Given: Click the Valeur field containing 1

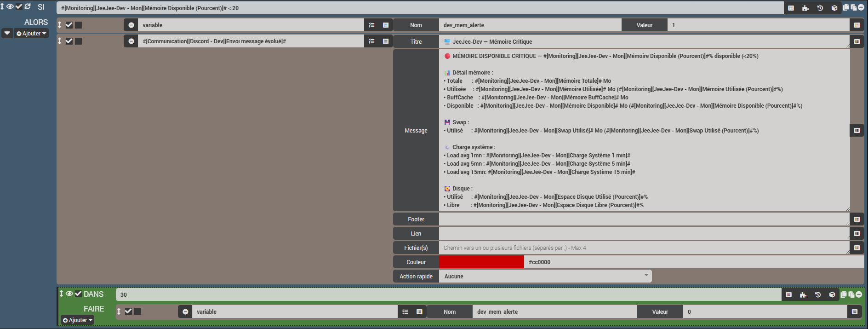Looking at the screenshot, I should coord(758,25).
